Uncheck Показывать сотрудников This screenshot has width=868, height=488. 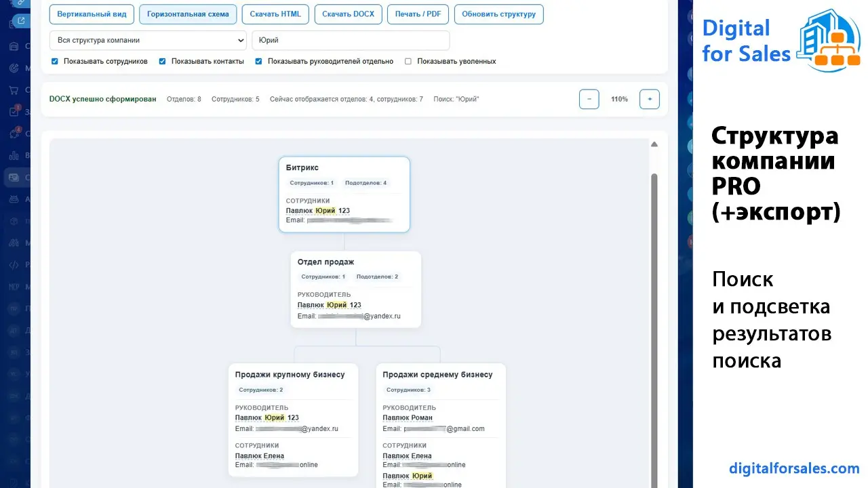click(x=54, y=61)
